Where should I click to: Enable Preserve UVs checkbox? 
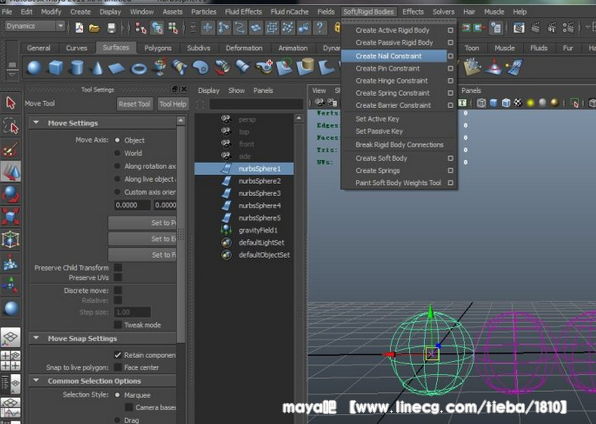coord(118,277)
